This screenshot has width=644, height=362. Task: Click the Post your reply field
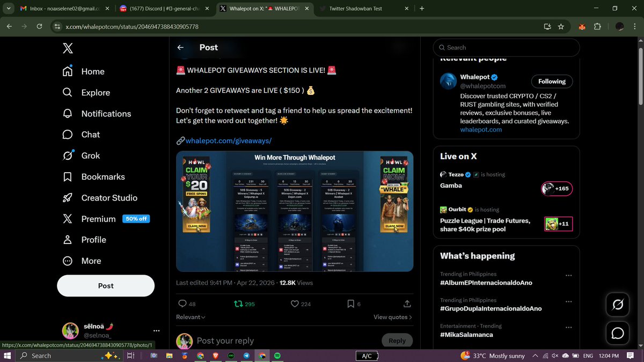coord(284,341)
